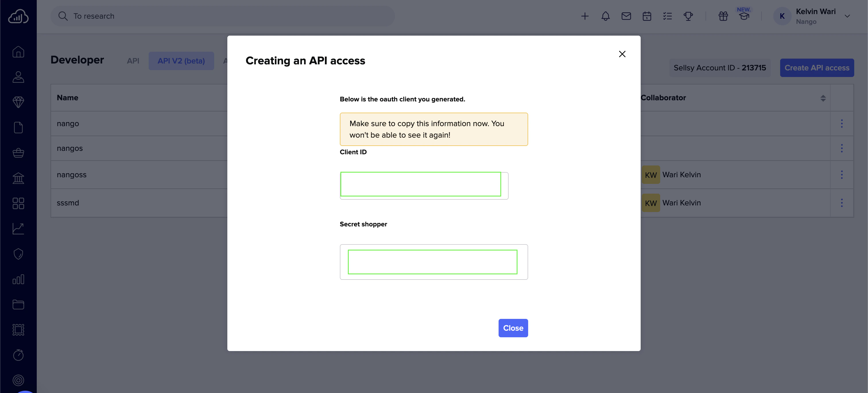This screenshot has height=393, width=868.
Task: Click the Create API access button
Action: point(816,68)
